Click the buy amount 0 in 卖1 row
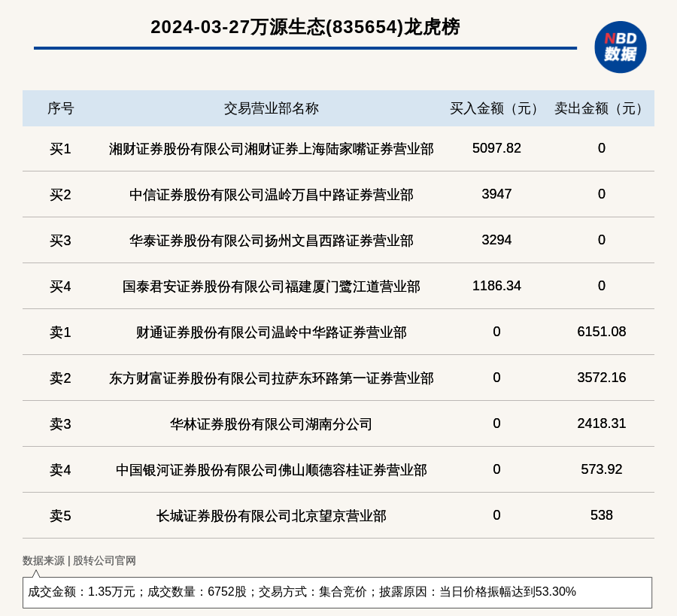This screenshot has width=677, height=616. pos(496,332)
